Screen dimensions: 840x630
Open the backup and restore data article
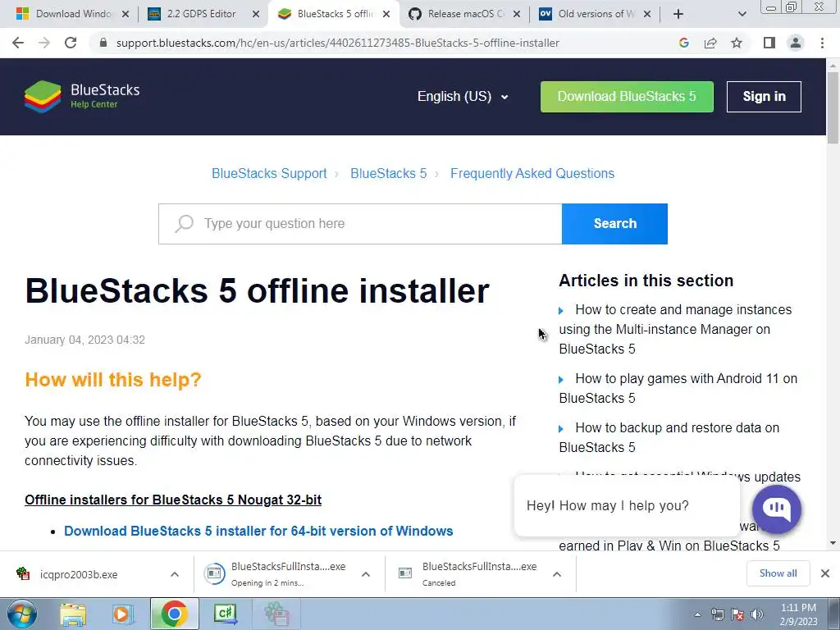(669, 437)
